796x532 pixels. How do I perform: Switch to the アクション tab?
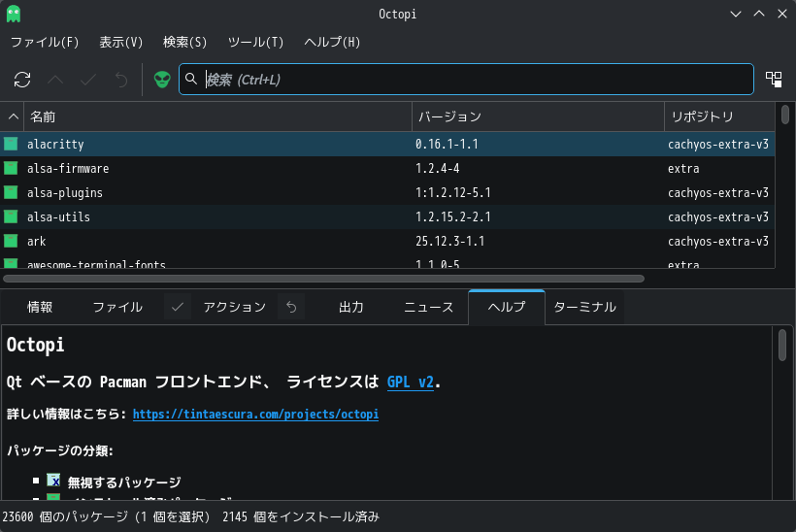(x=235, y=307)
